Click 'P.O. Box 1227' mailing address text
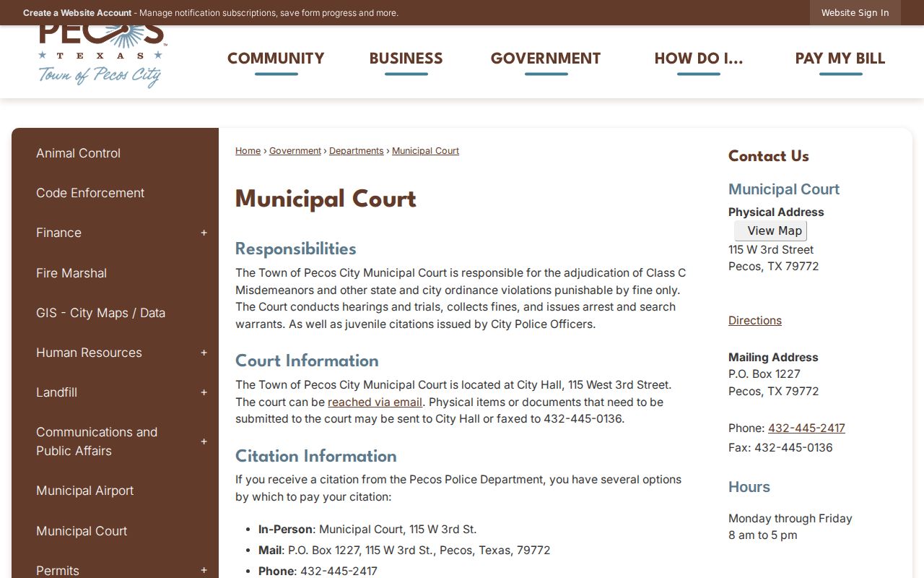The image size is (924, 578). point(764,374)
